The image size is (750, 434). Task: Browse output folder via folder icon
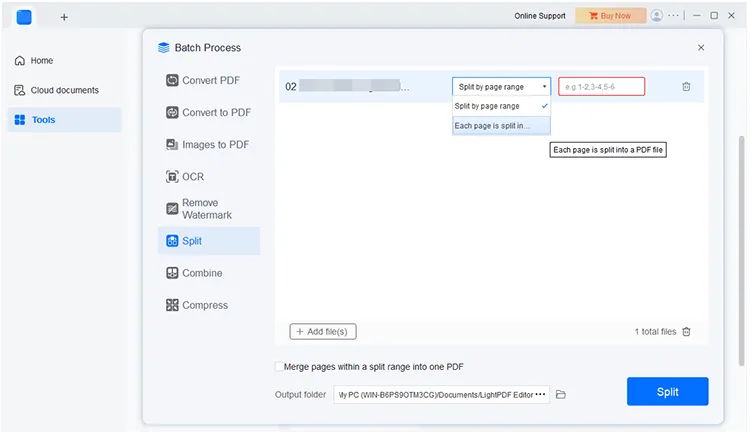tap(561, 395)
